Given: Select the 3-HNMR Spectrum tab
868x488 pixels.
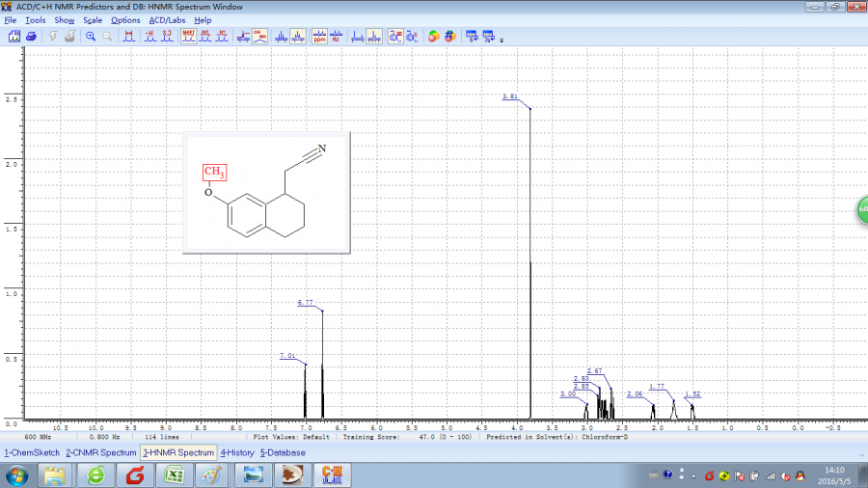Looking at the screenshot, I should [178, 452].
